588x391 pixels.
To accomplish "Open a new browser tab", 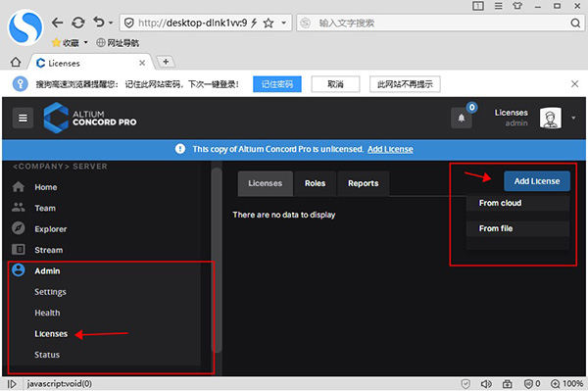I will (x=166, y=62).
